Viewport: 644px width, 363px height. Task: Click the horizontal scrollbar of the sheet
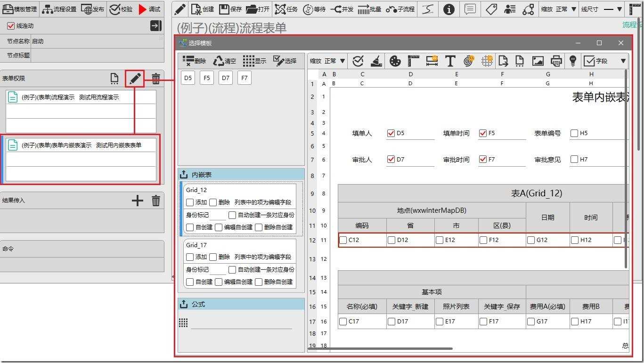[380, 348]
